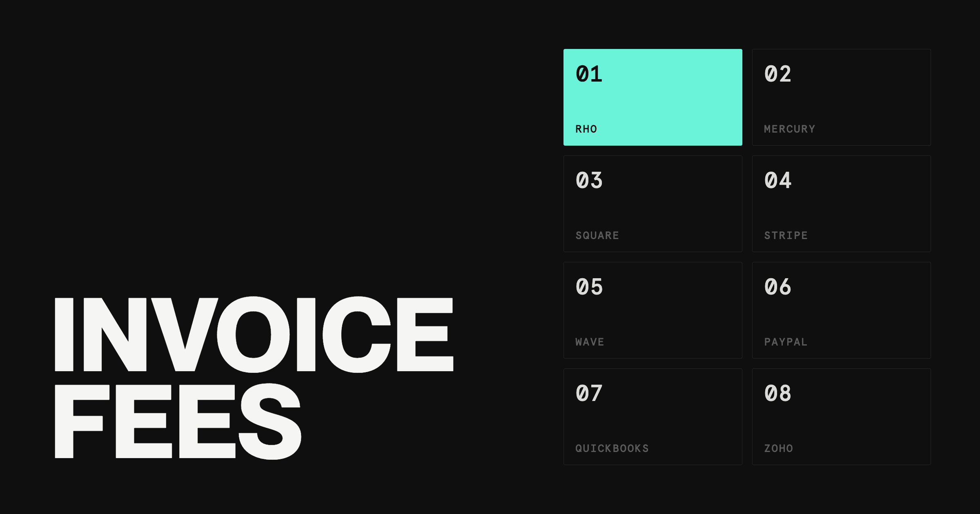980x514 pixels.
Task: Click the MERCURY label text
Action: pos(789,129)
